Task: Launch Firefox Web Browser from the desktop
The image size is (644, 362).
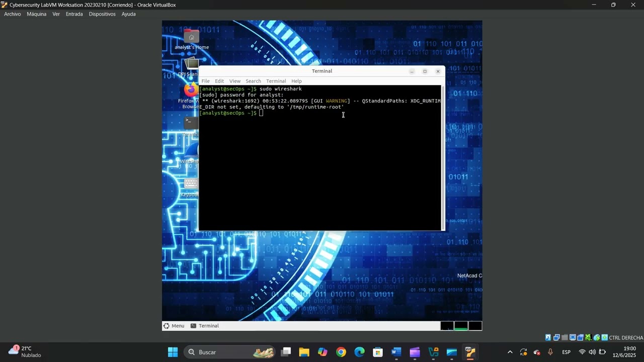Action: pyautogui.click(x=189, y=96)
